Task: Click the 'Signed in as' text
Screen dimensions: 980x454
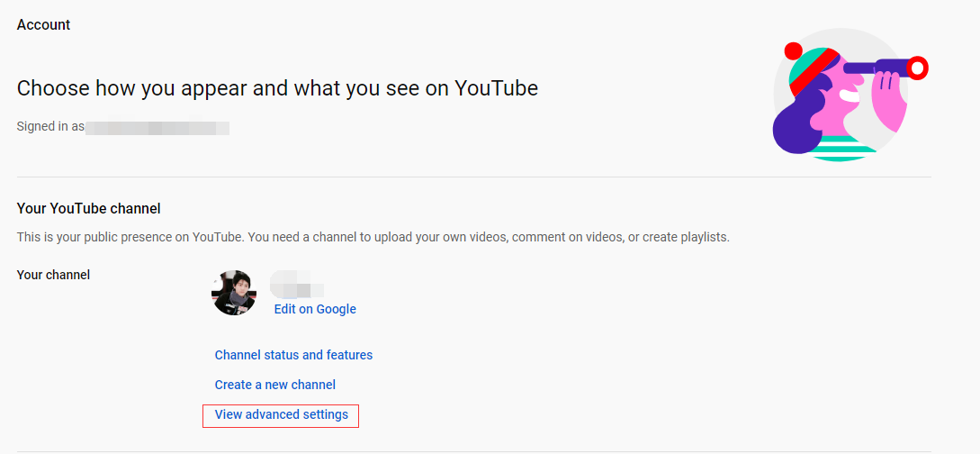Action: (50, 126)
